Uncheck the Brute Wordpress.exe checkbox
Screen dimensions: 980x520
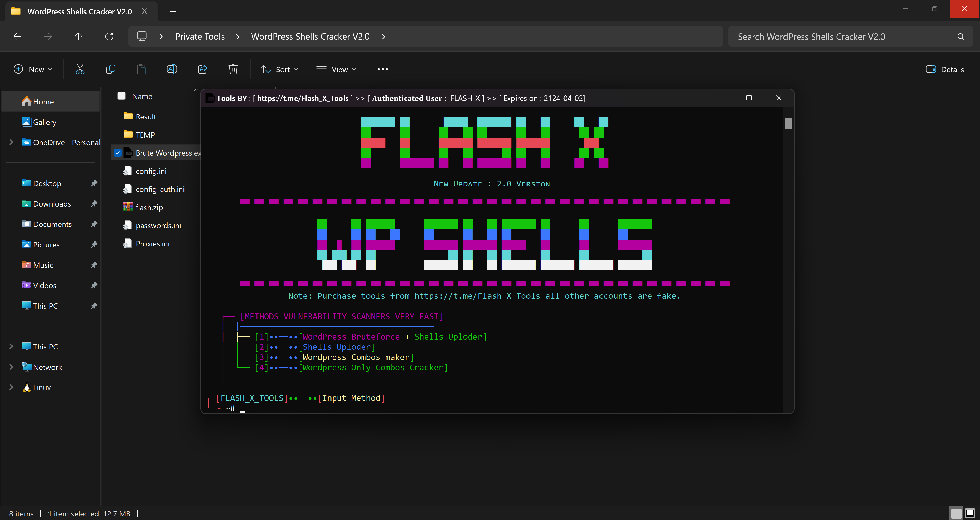point(118,153)
